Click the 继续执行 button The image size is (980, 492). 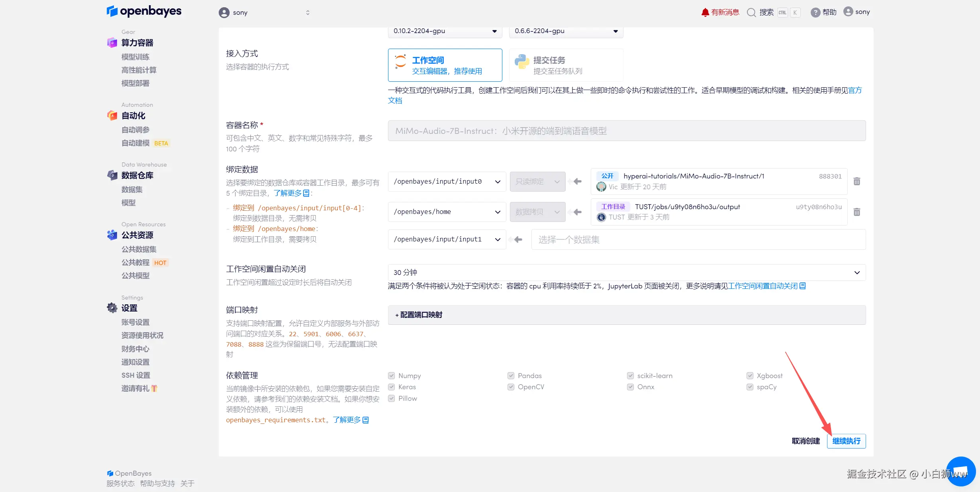846,441
